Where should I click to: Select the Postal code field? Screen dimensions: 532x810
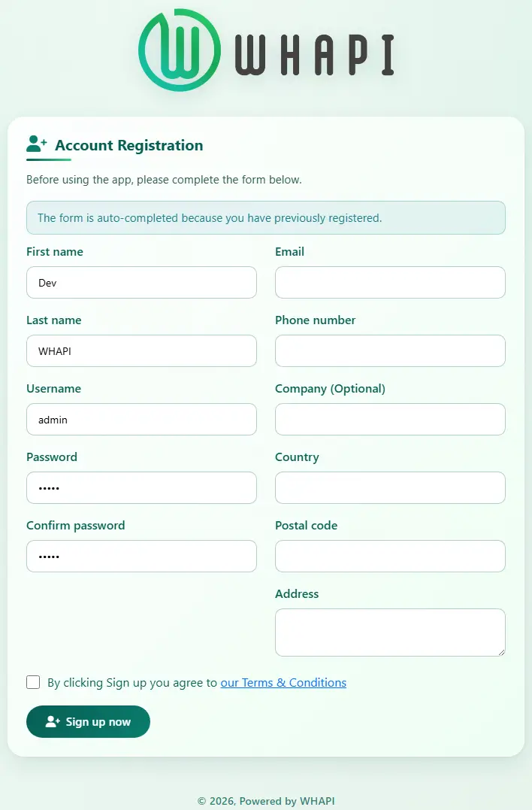point(390,557)
